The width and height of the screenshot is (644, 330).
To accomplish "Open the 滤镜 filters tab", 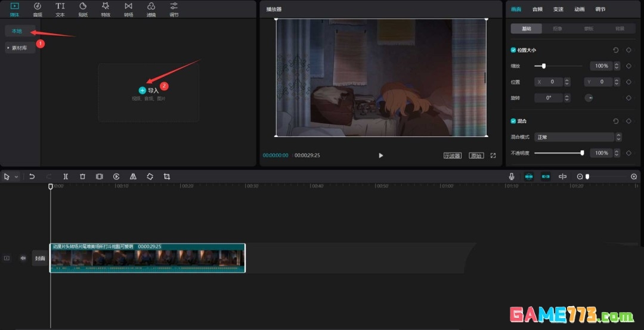I will click(x=151, y=10).
